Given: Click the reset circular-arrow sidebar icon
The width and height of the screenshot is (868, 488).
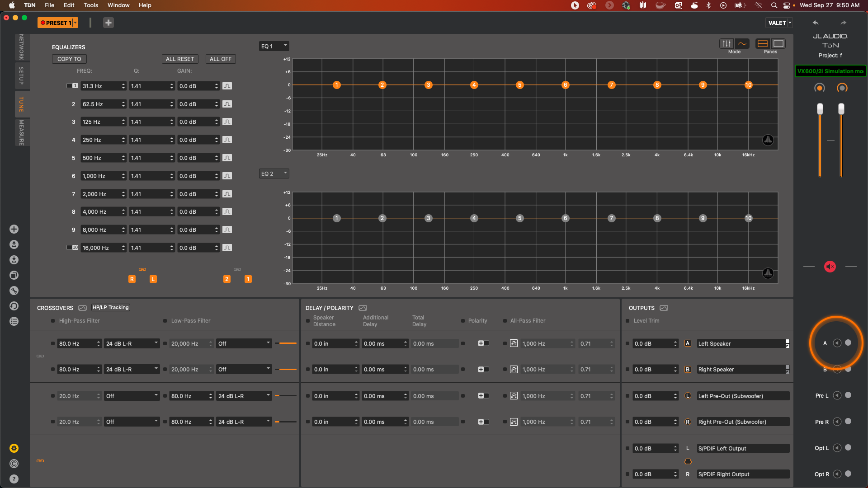Looking at the screenshot, I should point(14,306).
